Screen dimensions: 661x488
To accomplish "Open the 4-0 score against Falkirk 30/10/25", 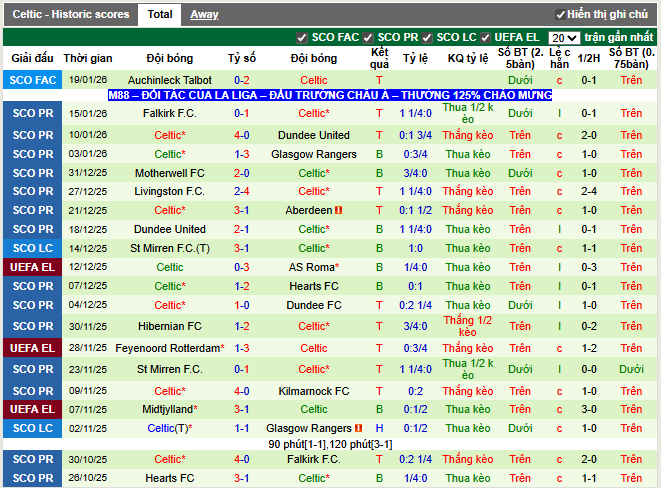I will coord(242,459).
